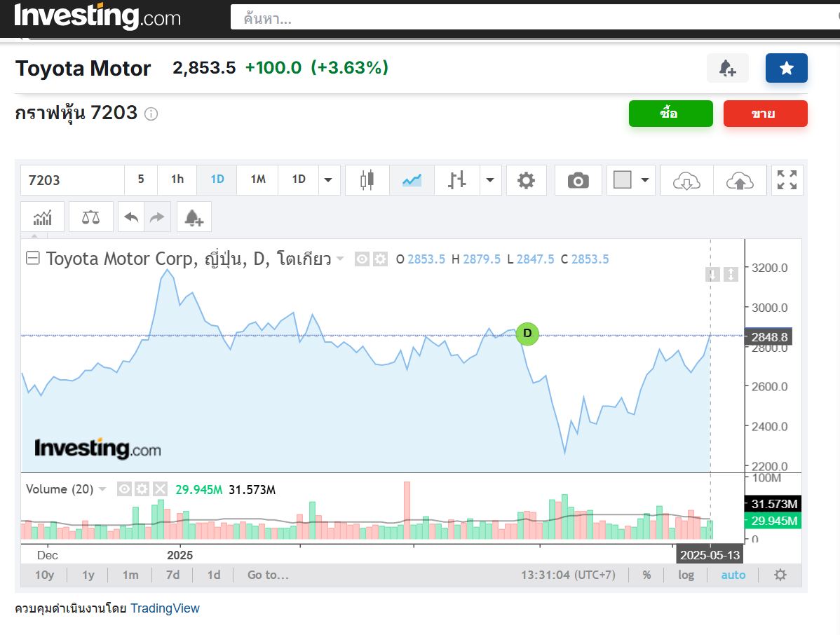Select the candlestick chart style icon
Viewport: 840px width, 635px height.
[x=367, y=180]
